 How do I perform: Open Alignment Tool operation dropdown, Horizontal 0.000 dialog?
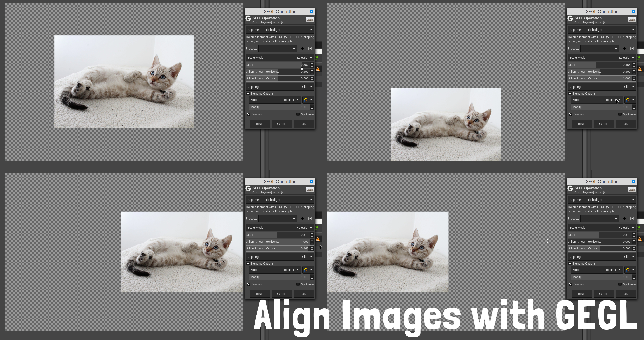tap(602, 200)
